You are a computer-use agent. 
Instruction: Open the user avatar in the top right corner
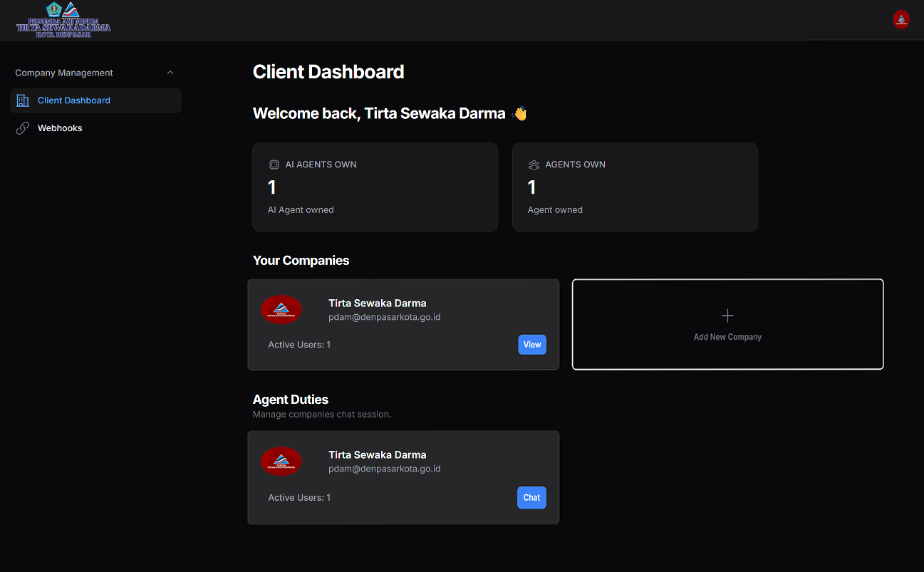pyautogui.click(x=900, y=20)
